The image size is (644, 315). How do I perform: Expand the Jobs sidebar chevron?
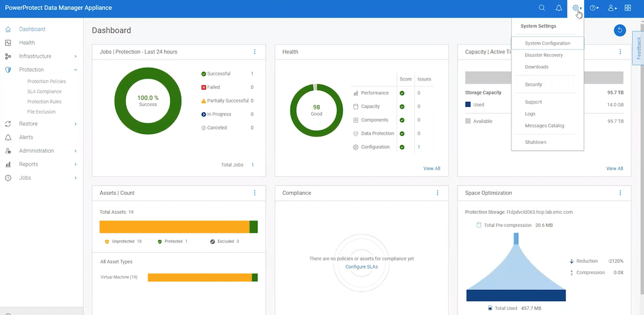(x=75, y=178)
